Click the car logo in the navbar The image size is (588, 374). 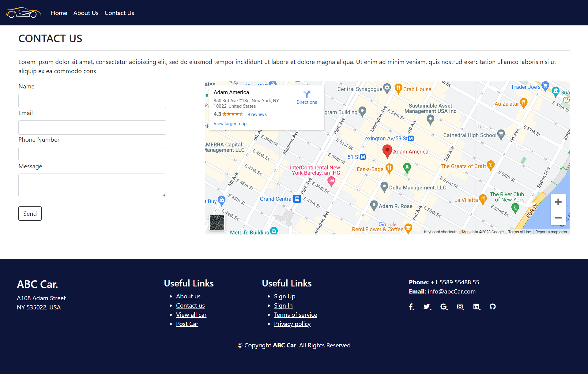click(23, 13)
